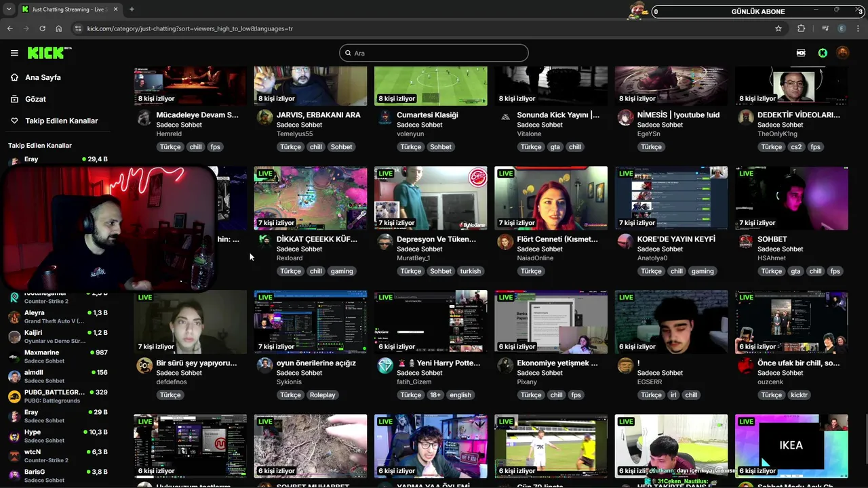Image resolution: width=868 pixels, height=488 pixels.
Task: Click the Hemreld streamer name
Action: [x=169, y=134]
